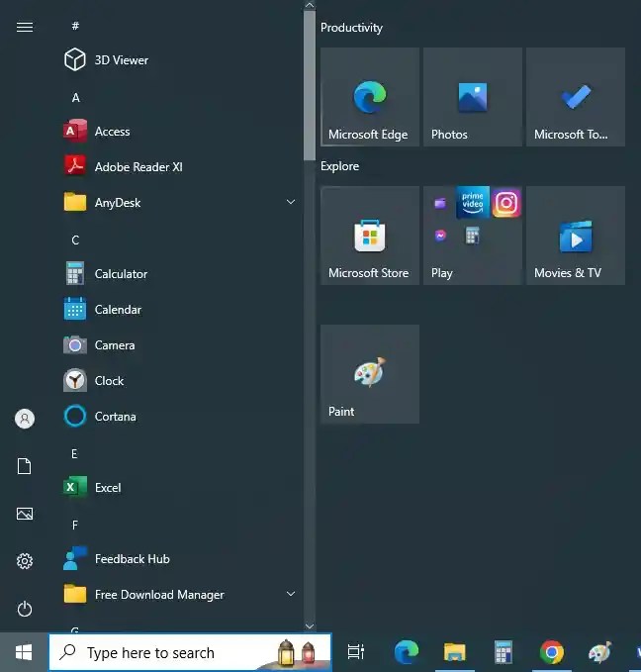Click the Productivity group heading

tap(351, 28)
